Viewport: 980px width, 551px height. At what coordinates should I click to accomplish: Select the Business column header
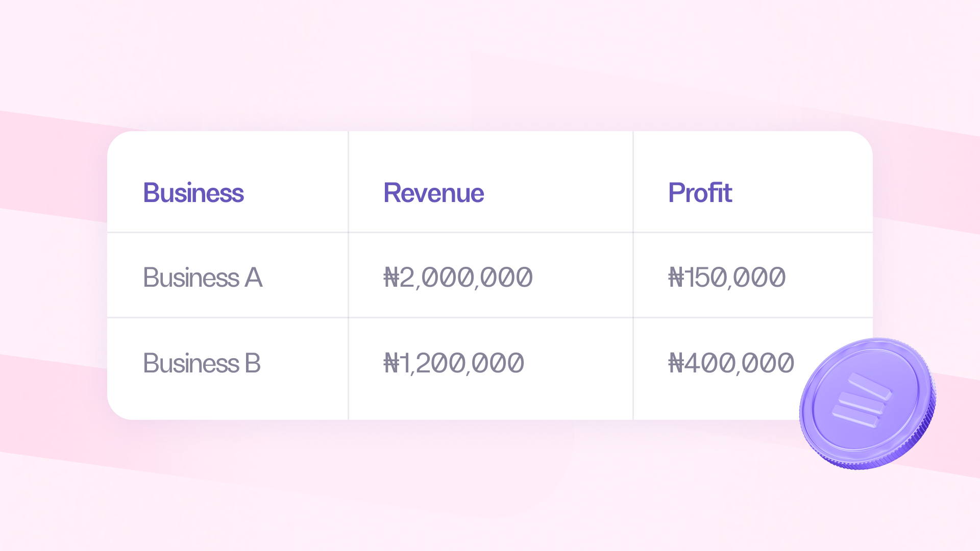(x=193, y=193)
